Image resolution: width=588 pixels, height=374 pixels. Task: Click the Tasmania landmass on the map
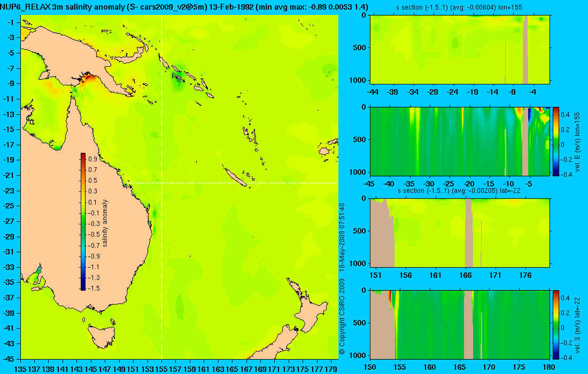tap(102, 336)
